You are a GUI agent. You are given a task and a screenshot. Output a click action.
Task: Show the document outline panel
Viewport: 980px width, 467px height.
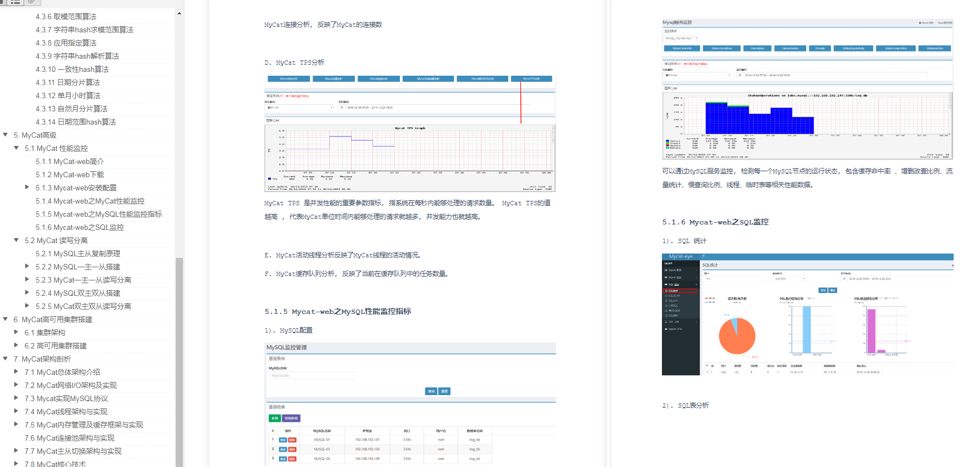(x=15, y=2)
